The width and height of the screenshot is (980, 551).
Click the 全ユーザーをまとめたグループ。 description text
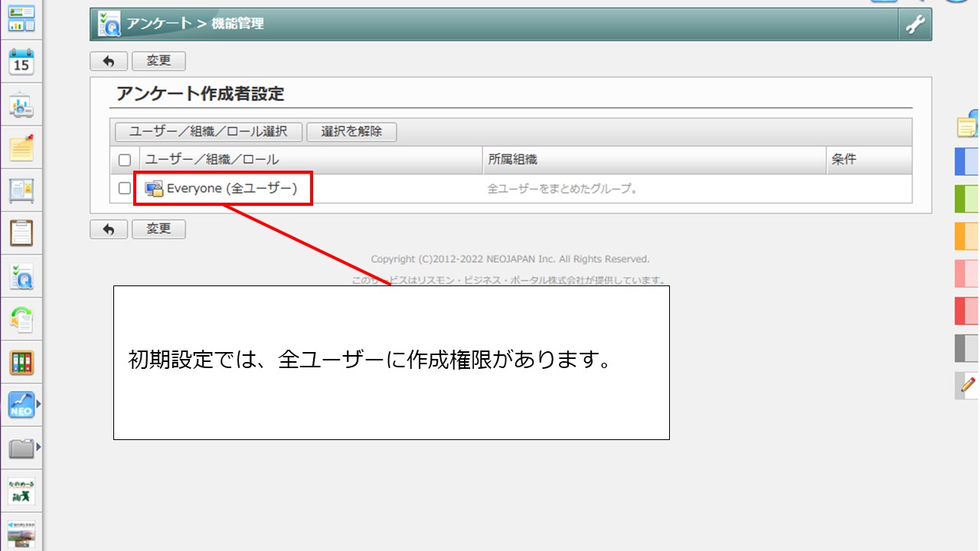[563, 188]
